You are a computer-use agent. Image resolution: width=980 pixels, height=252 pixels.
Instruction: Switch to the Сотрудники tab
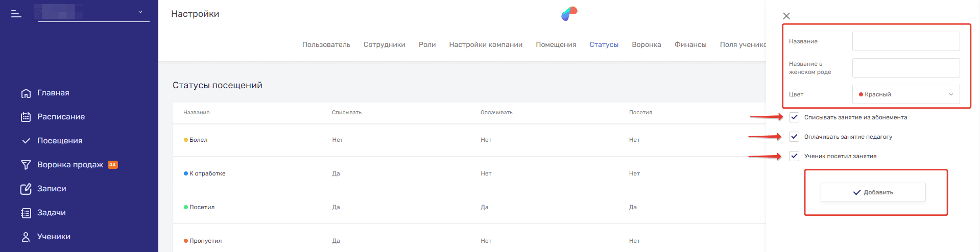pyautogui.click(x=384, y=45)
